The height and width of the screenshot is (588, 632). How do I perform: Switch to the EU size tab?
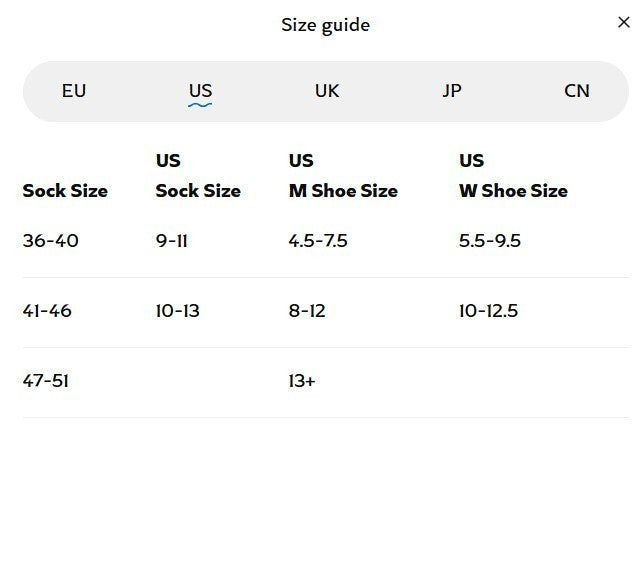(x=74, y=91)
